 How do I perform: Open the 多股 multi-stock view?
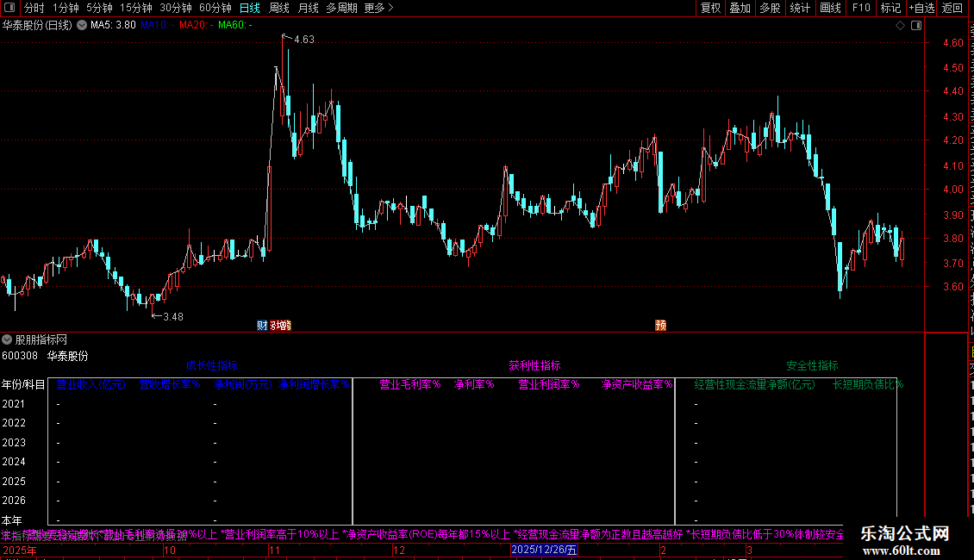click(x=771, y=8)
